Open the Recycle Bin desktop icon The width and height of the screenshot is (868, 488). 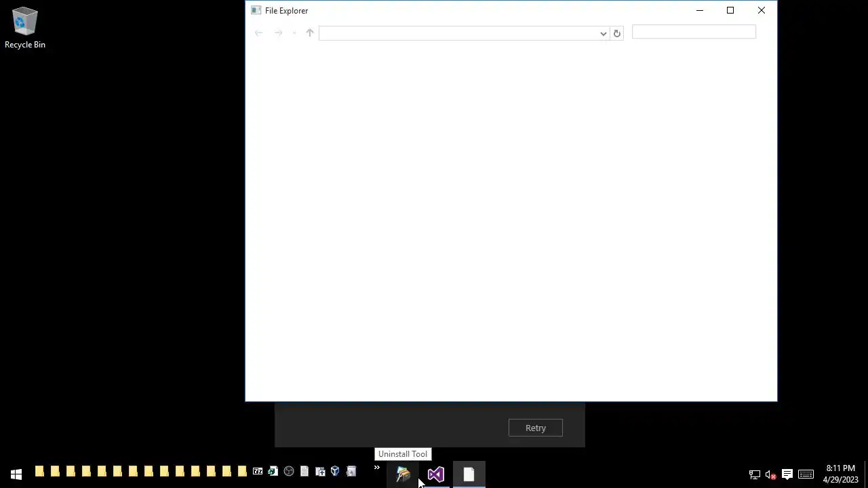[24, 28]
